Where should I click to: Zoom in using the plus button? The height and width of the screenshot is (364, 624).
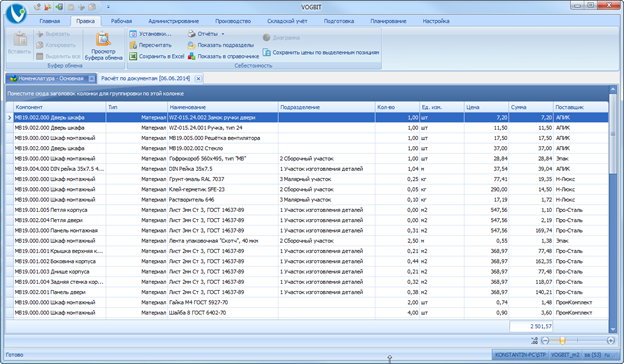610,341
